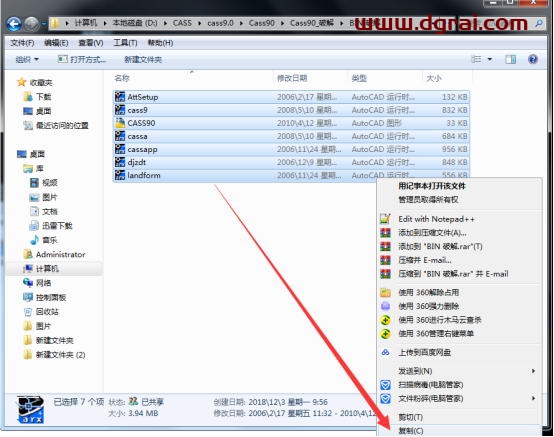Choose 管理员取得所有权 in context menu
The image size is (554, 437).
click(x=429, y=200)
